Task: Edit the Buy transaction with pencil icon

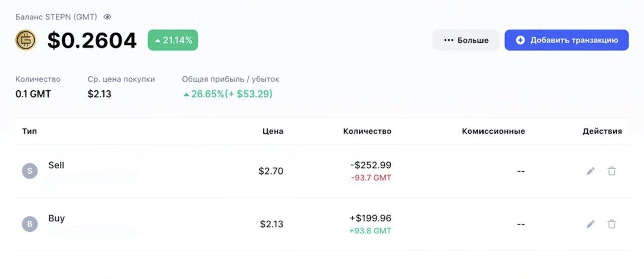Action: (x=591, y=224)
